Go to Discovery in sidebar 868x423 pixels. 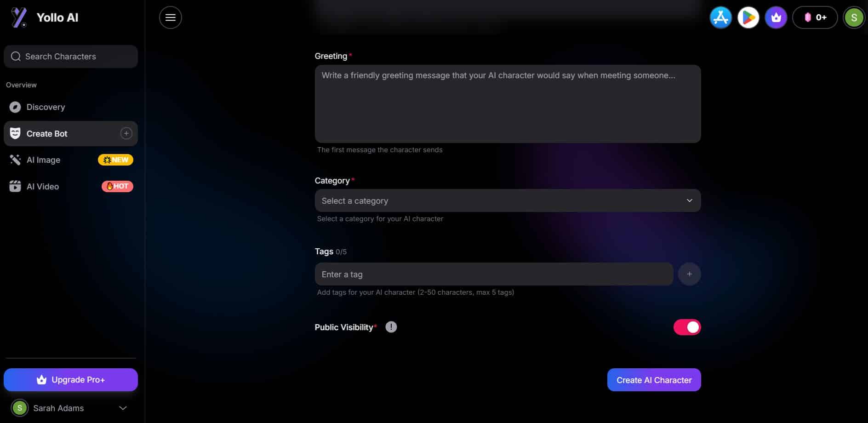(x=71, y=107)
